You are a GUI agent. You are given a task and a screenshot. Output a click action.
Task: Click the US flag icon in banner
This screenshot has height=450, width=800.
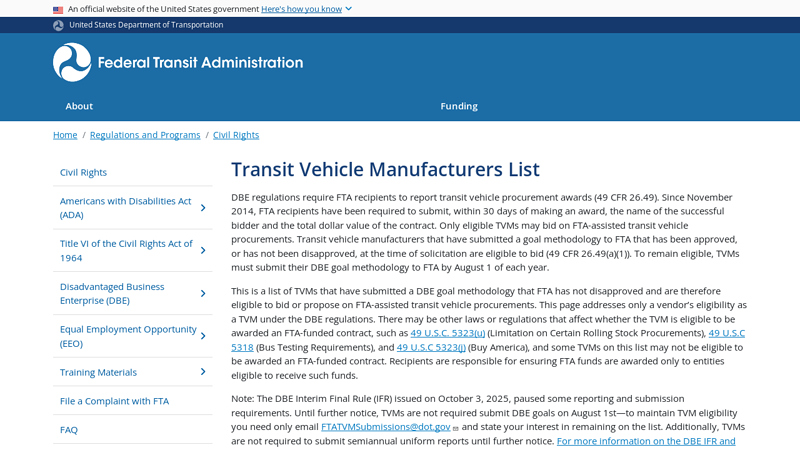point(58,9)
